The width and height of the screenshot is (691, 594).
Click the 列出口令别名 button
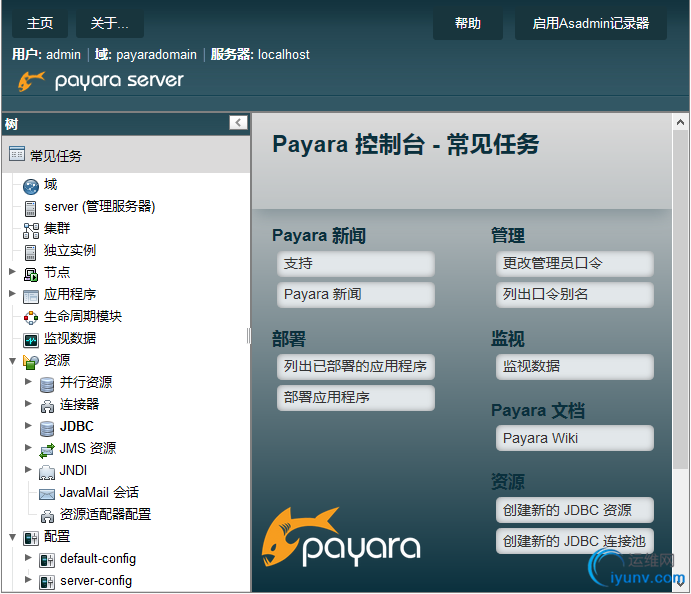point(575,294)
